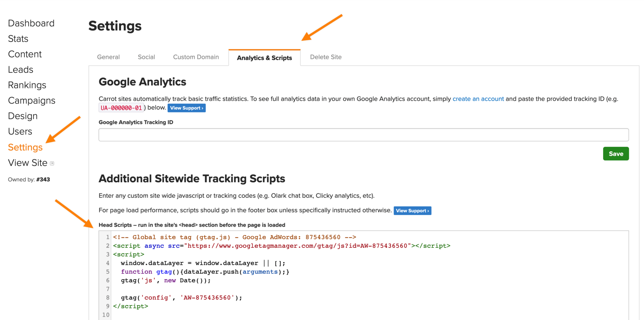Select Campaigns in the left navigation
Screen dimensions: 644x320
coord(32,100)
